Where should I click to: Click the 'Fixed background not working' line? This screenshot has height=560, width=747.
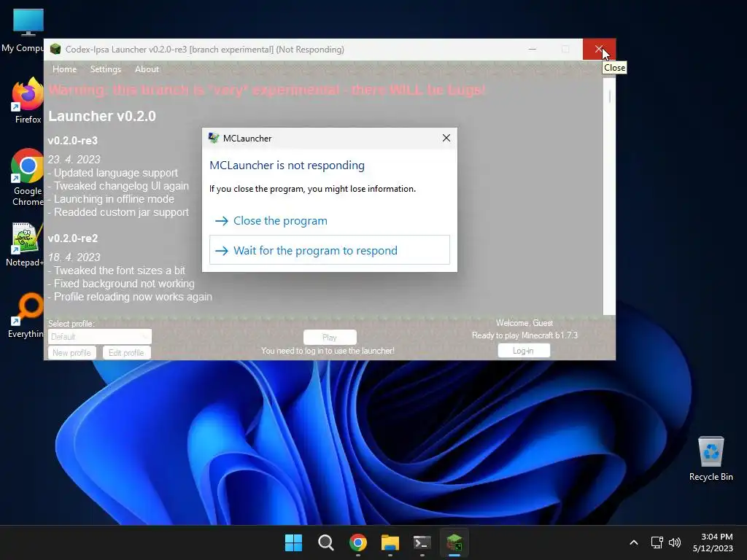[122, 284]
